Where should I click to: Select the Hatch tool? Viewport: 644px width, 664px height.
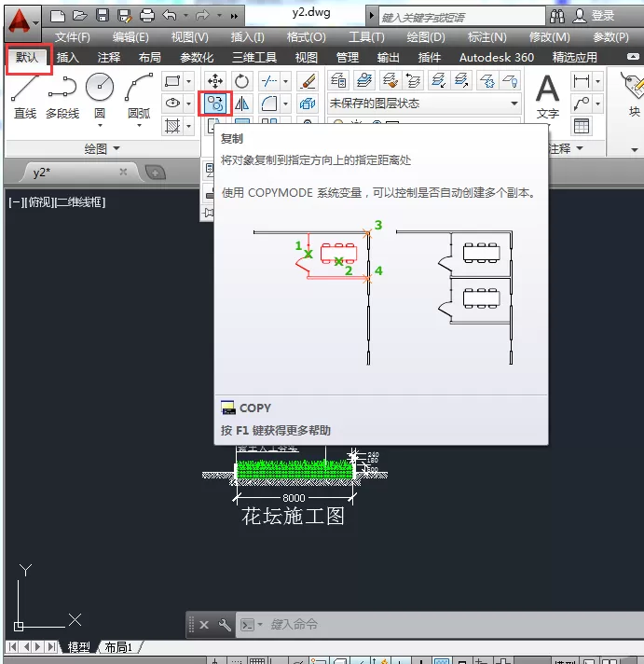click(x=172, y=126)
